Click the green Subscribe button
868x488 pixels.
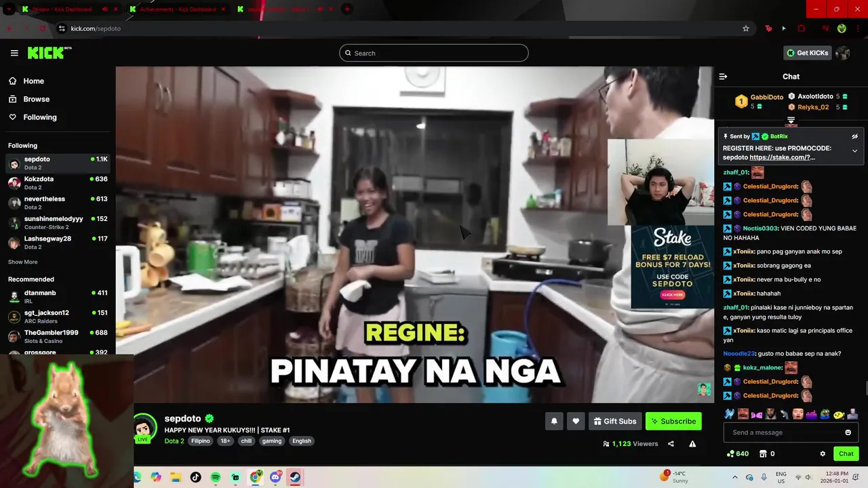point(673,421)
